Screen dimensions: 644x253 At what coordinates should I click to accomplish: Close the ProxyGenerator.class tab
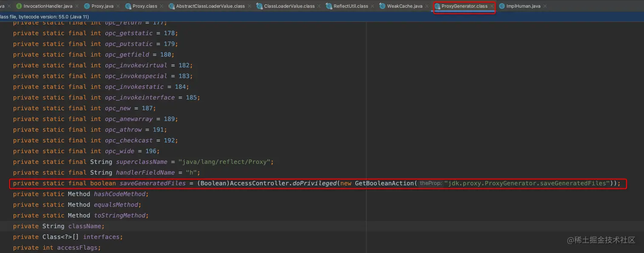[x=492, y=6]
